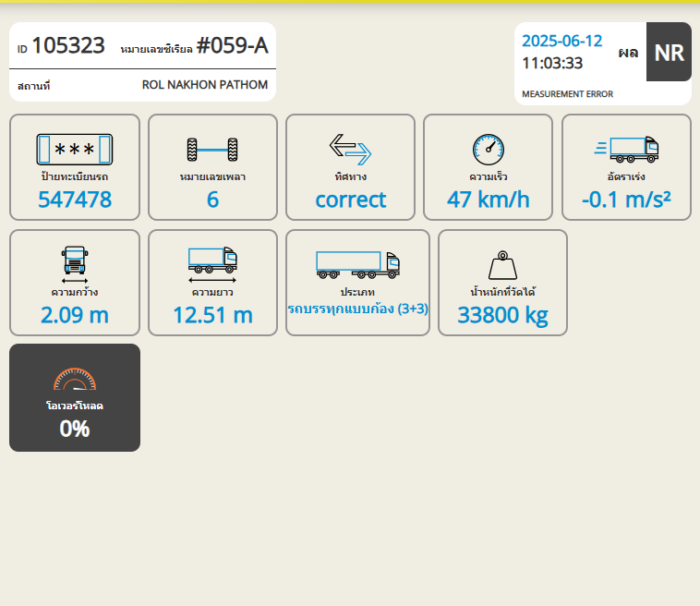Click serial number #059-A
Viewport: 700px width, 606px height.
pyautogui.click(x=232, y=46)
